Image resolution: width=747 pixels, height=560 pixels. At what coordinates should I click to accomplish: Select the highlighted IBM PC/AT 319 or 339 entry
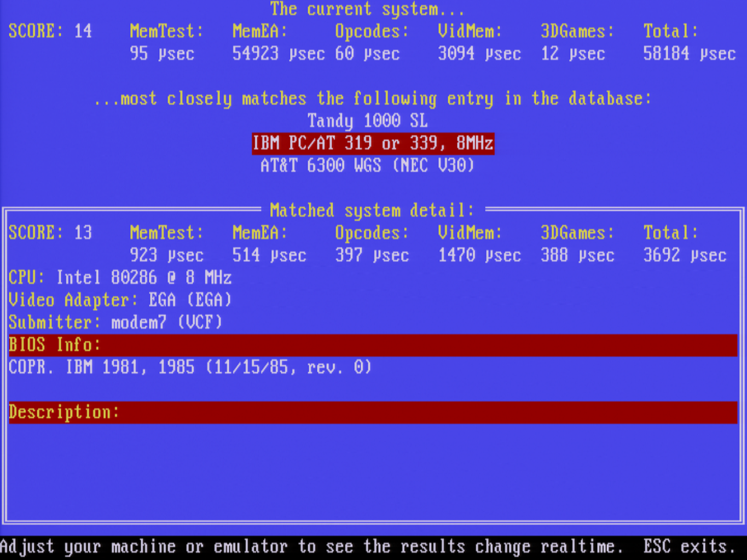373,143
